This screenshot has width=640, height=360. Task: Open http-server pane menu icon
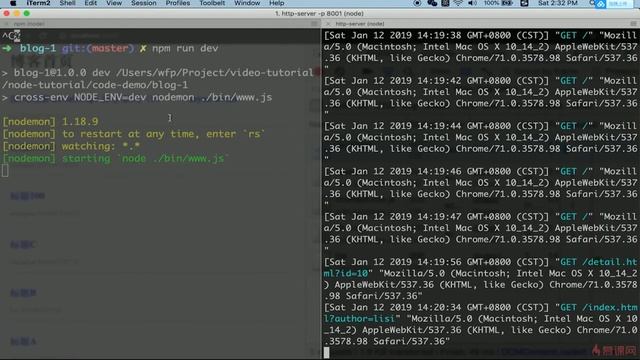(x=633, y=24)
